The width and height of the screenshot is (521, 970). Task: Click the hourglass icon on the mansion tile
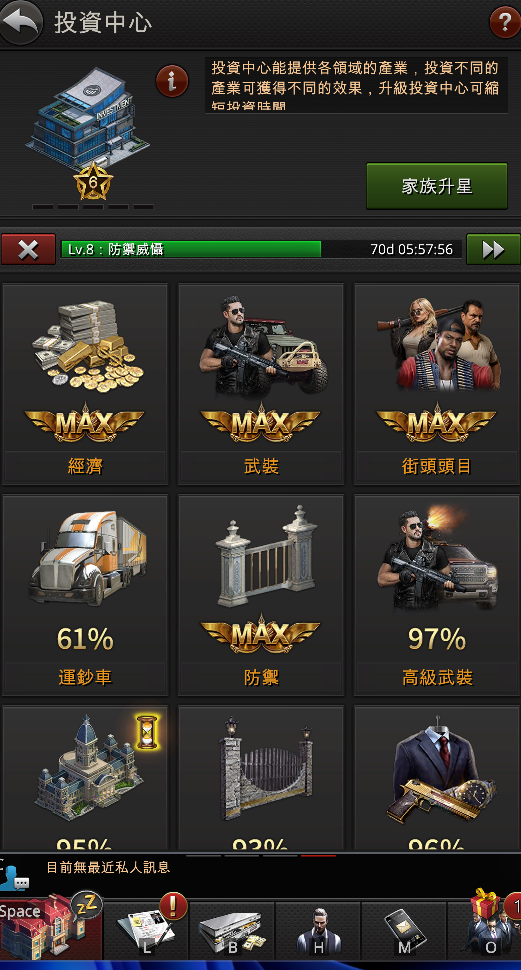pyautogui.click(x=147, y=732)
